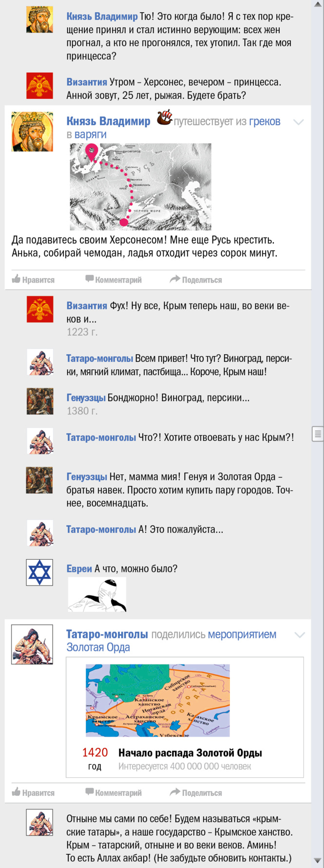Click the comment bubble icon under Vladimir's post
Viewport: 324px width, 868px height.
(90, 279)
